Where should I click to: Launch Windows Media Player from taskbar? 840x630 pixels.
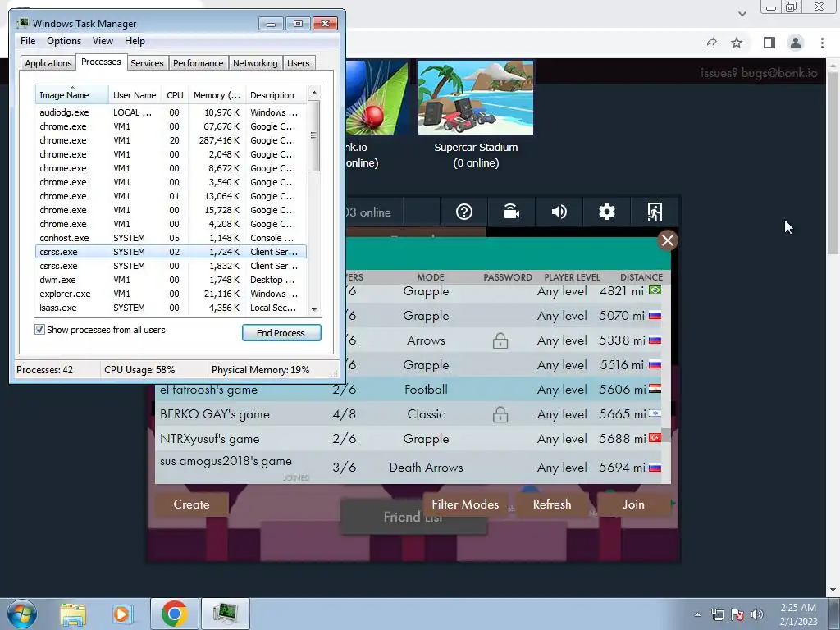(x=122, y=614)
